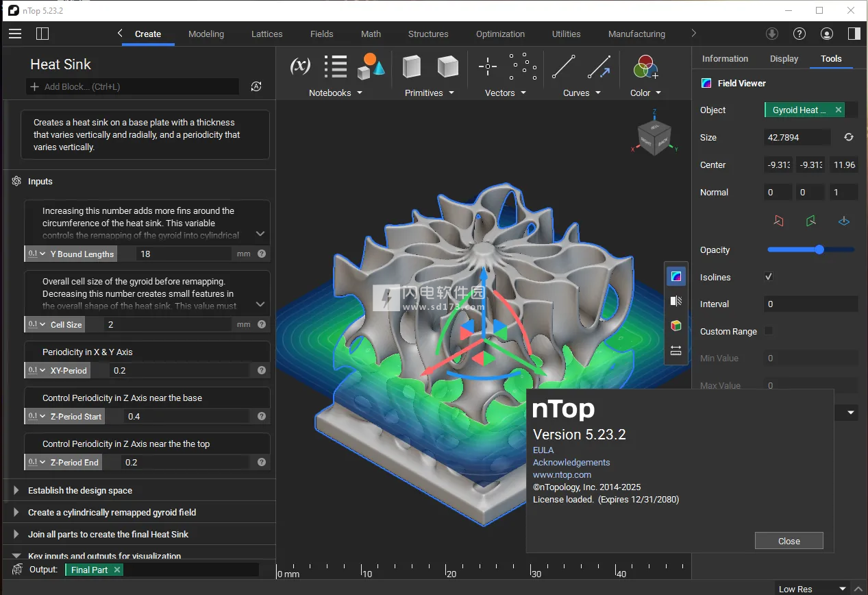Viewport: 868px width, 595px height.
Task: Click the colored cube viewport icon
Action: point(676,326)
